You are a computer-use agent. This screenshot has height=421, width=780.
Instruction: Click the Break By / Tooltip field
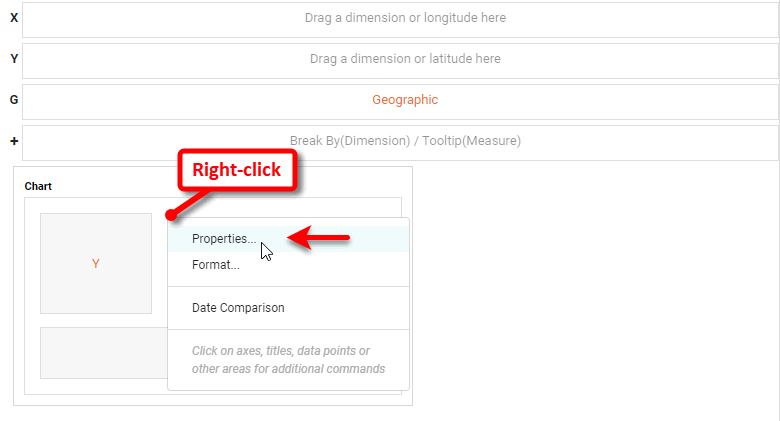click(400, 142)
